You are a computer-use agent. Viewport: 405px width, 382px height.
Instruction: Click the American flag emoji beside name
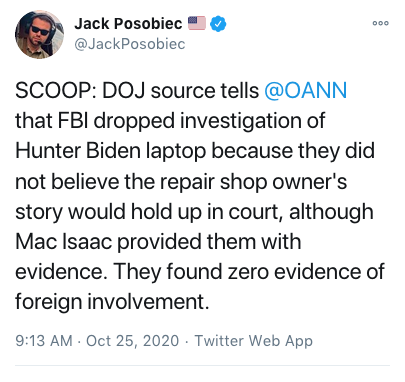click(197, 23)
